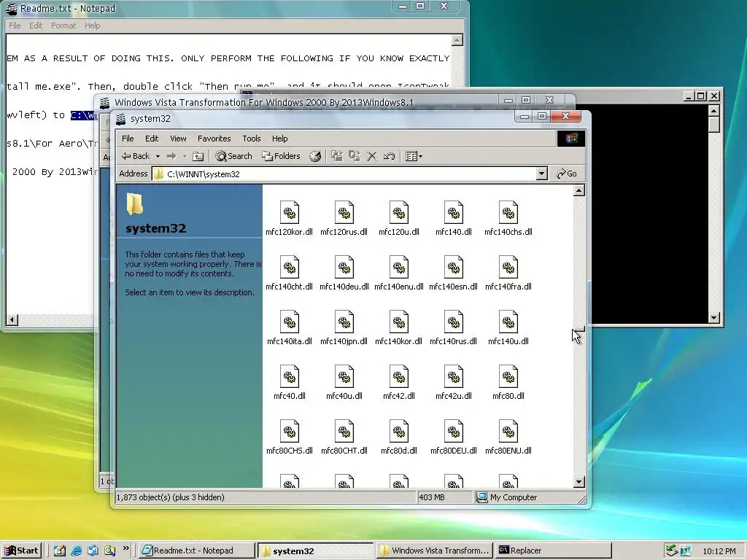Select the mfc80CHS.dll file
The image size is (747, 560).
click(x=289, y=437)
